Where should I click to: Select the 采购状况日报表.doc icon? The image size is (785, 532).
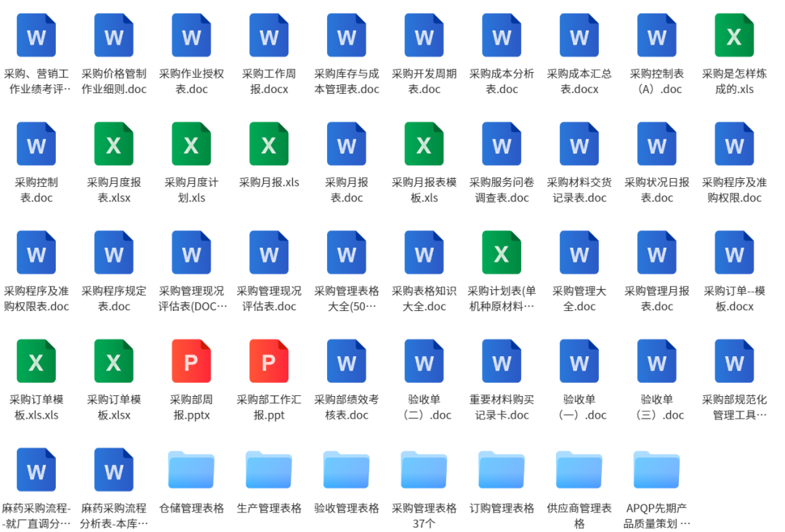657,144
